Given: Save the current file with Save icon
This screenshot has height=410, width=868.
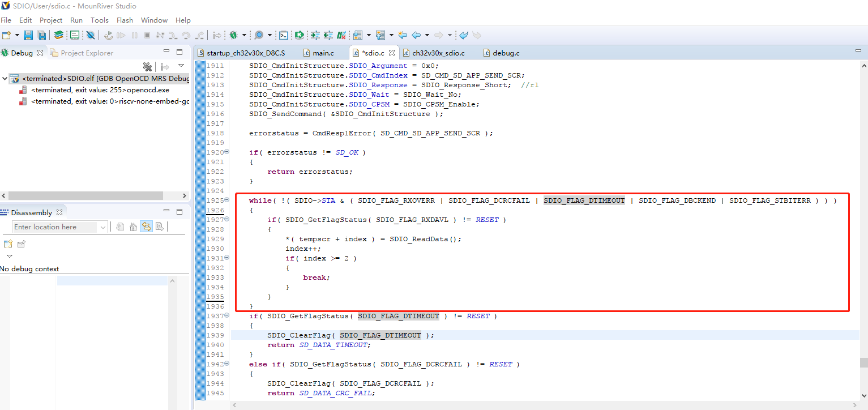Looking at the screenshot, I should tap(28, 35).
